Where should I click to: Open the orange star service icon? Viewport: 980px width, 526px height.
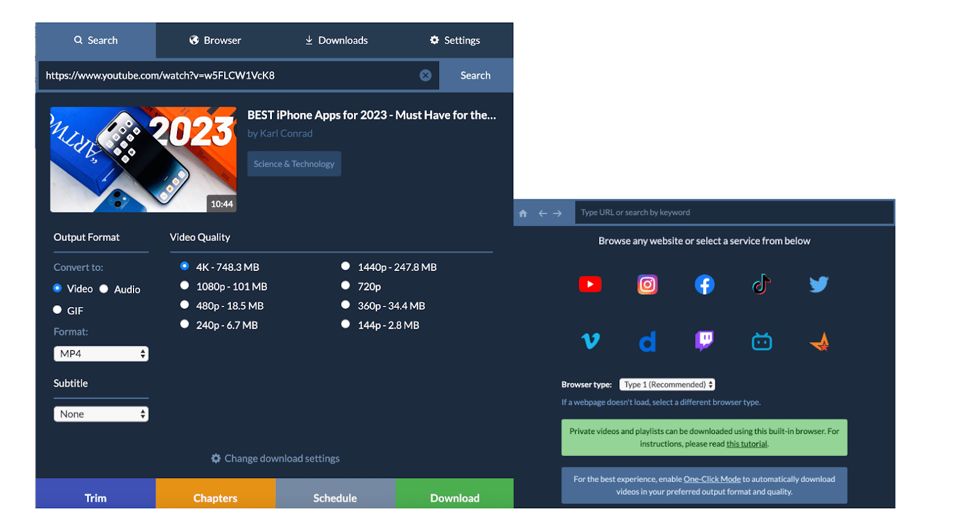click(x=820, y=341)
